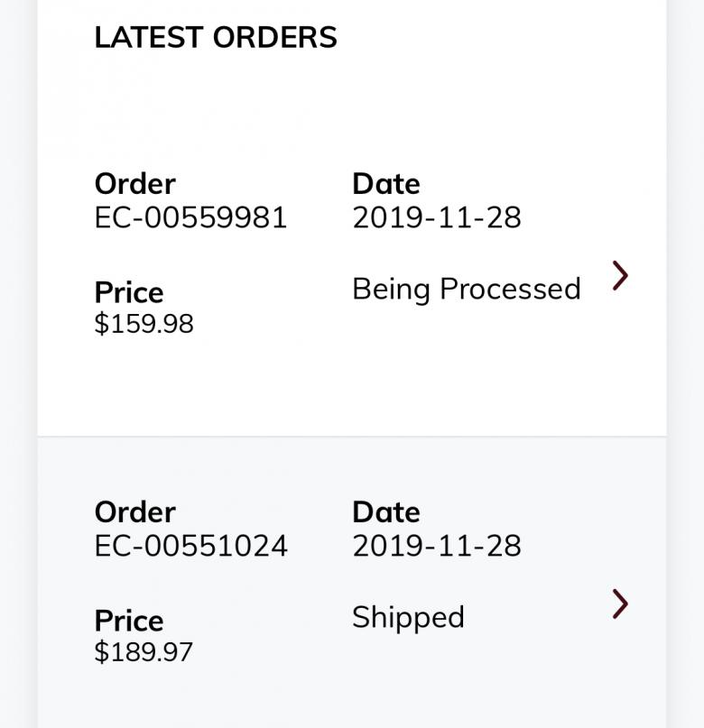Screen dimensions: 704x728
Task: Click Order label above EC-00551024
Action: point(134,512)
